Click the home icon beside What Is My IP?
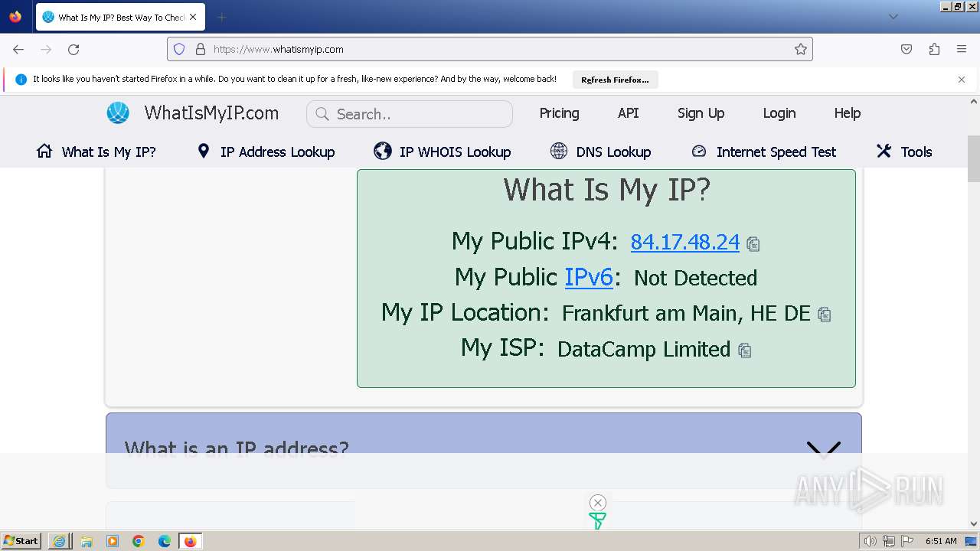Image resolution: width=980 pixels, height=551 pixels. (44, 151)
